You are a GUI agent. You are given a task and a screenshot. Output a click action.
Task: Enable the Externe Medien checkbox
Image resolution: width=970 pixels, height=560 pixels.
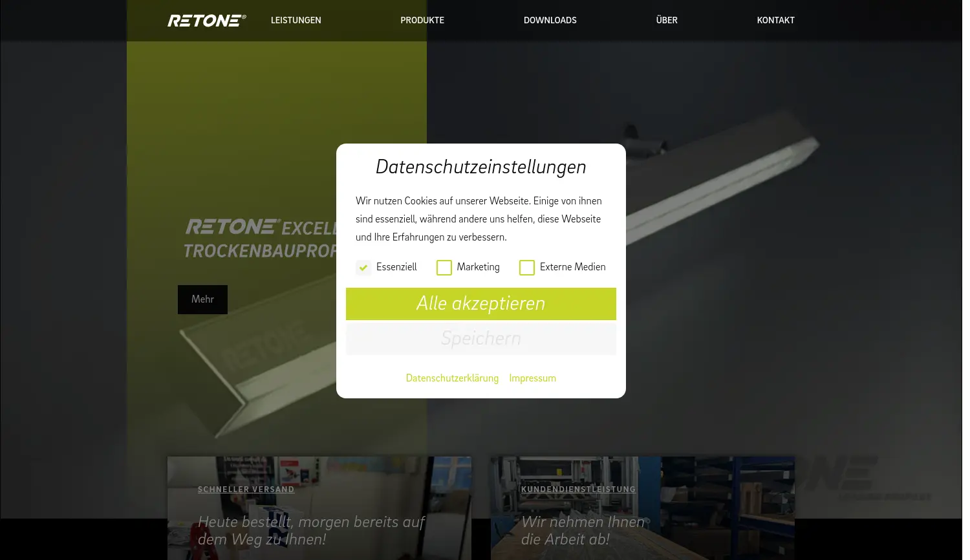(x=527, y=267)
